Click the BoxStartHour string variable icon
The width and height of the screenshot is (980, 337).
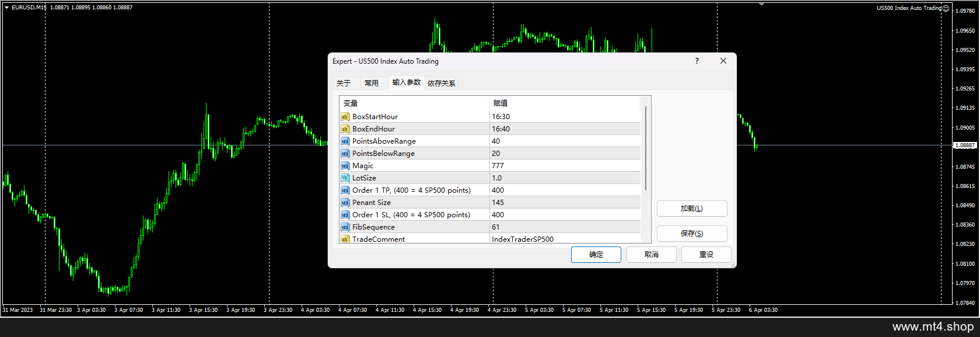coord(345,117)
